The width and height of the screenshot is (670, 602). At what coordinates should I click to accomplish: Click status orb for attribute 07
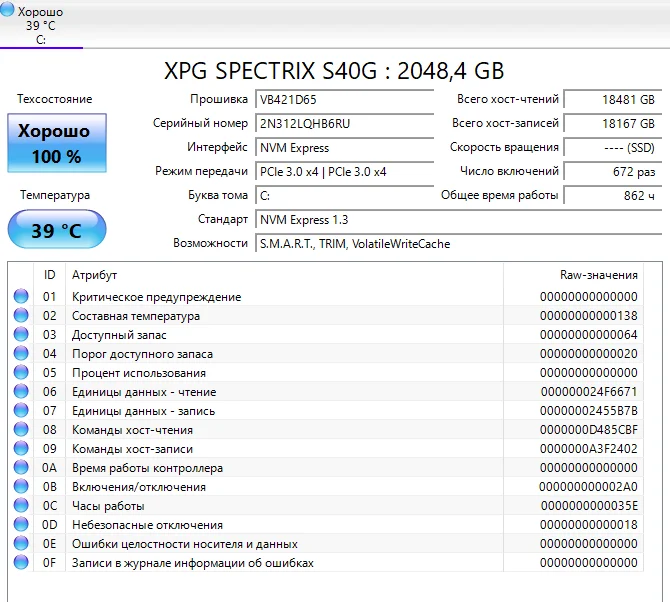click(21, 410)
